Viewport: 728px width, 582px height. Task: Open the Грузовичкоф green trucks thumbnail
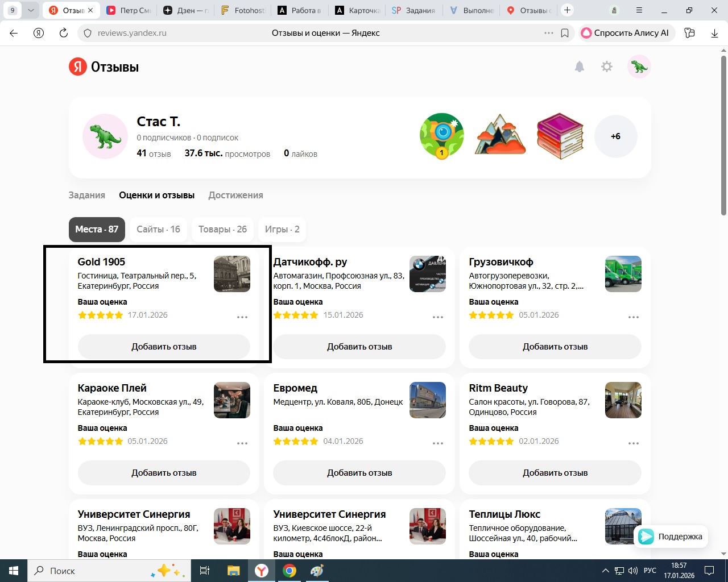point(623,274)
